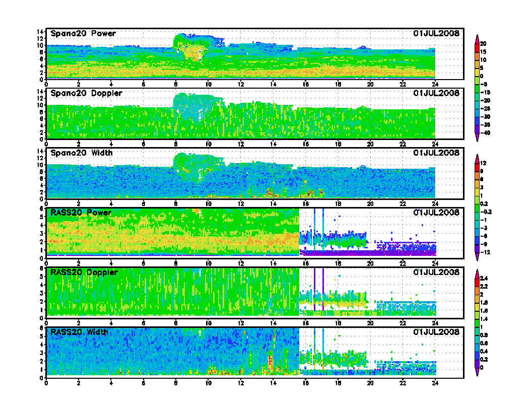Click the '2.4' label on the width color bar
This screenshot has height=411, width=532.
pos(484,279)
